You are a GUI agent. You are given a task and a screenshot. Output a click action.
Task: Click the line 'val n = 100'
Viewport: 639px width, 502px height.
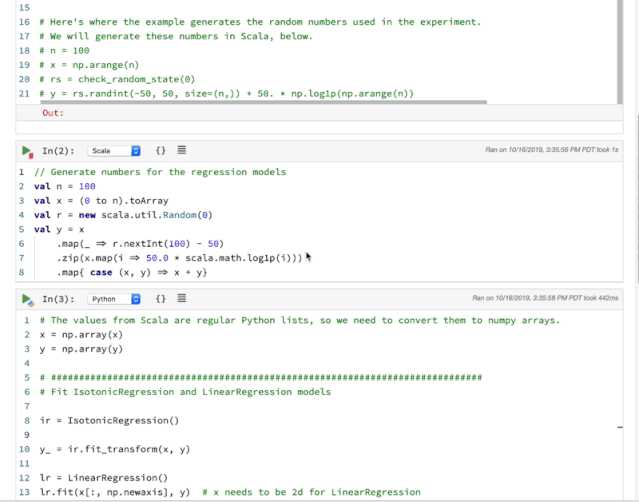click(65, 187)
